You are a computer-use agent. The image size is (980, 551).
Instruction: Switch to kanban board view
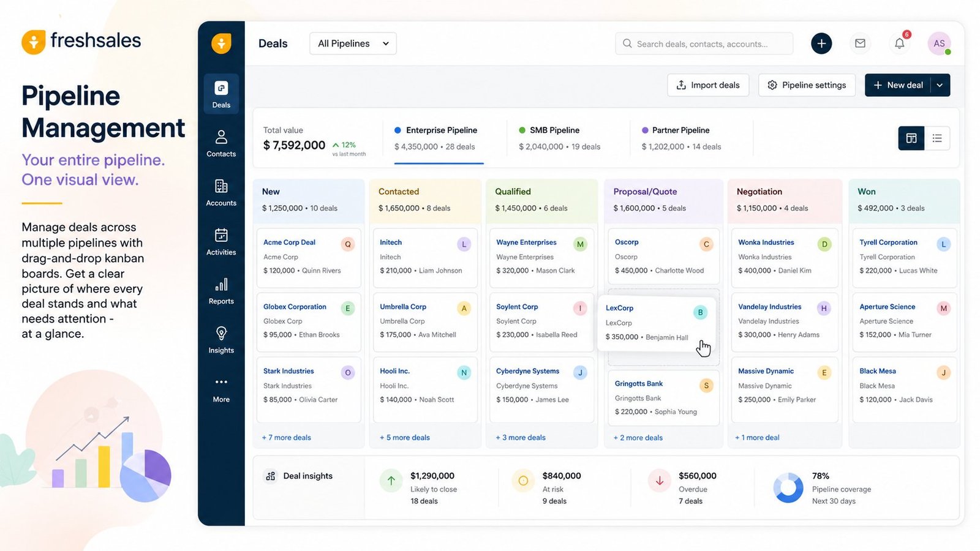click(x=911, y=138)
